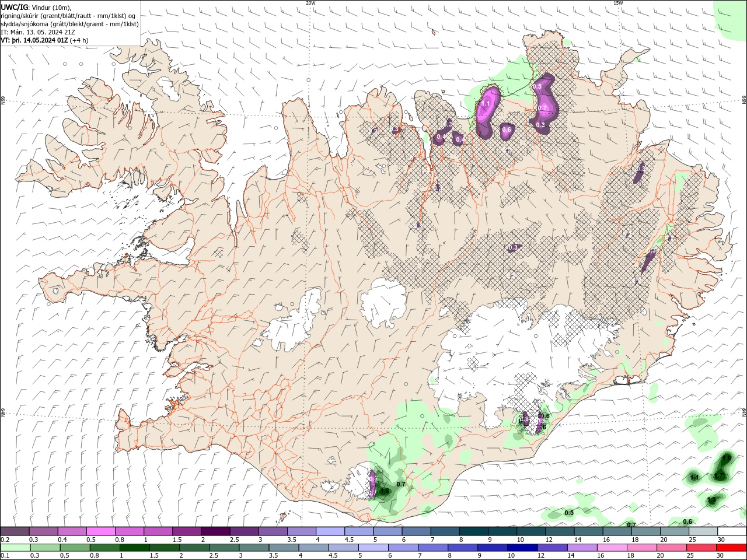Click the palest green rain swatch above the 0.1 label
The height and width of the screenshot is (560, 747).
tap(16, 548)
